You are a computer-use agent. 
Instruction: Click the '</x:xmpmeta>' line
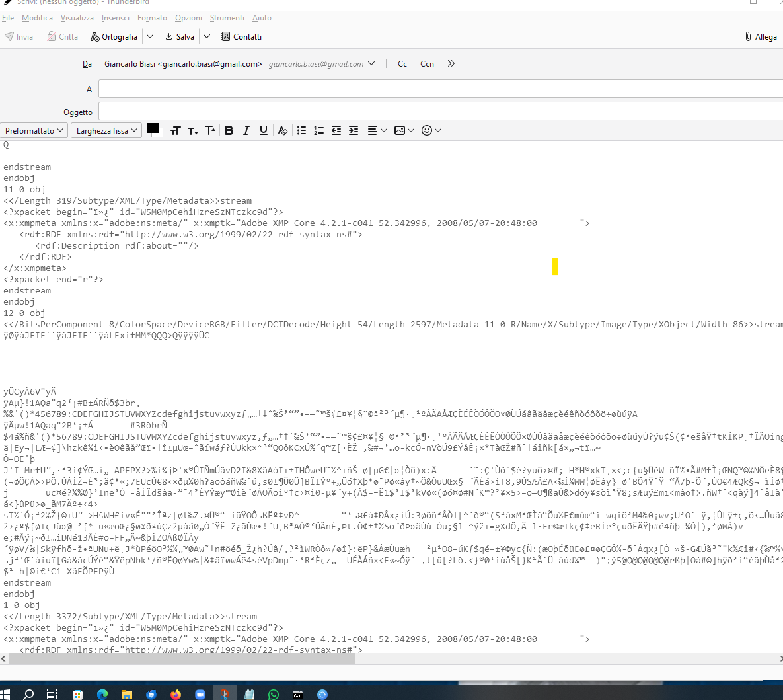tap(34, 268)
